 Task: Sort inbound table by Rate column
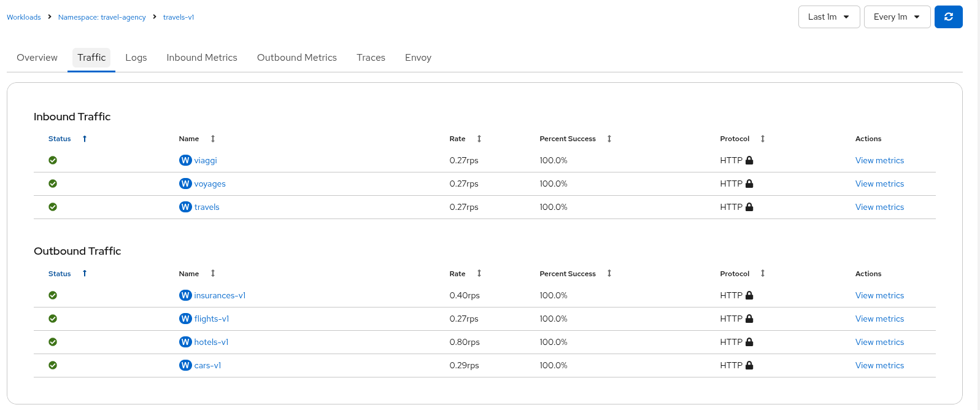click(x=479, y=139)
